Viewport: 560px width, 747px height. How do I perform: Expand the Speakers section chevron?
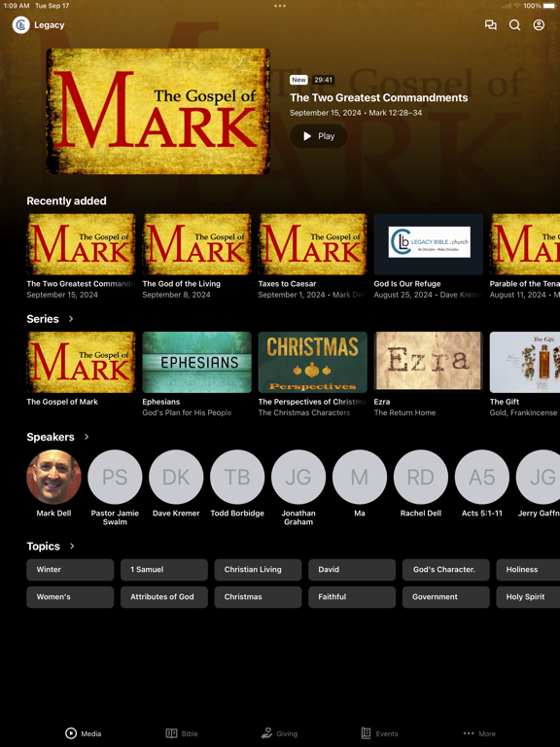coord(87,437)
